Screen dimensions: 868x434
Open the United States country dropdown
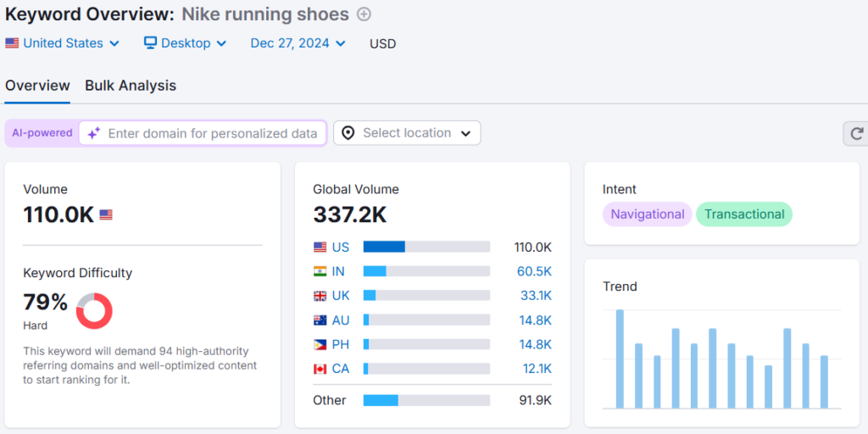click(x=63, y=43)
